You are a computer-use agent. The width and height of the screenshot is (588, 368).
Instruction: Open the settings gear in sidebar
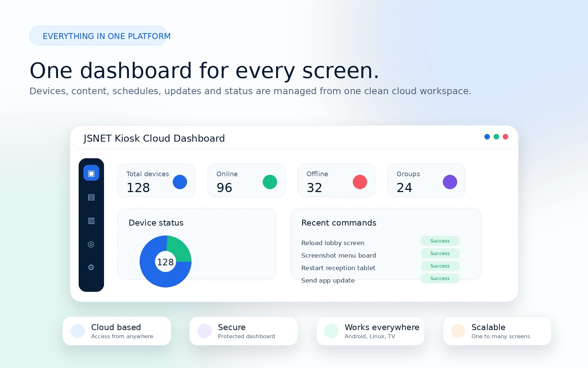pos(91,267)
